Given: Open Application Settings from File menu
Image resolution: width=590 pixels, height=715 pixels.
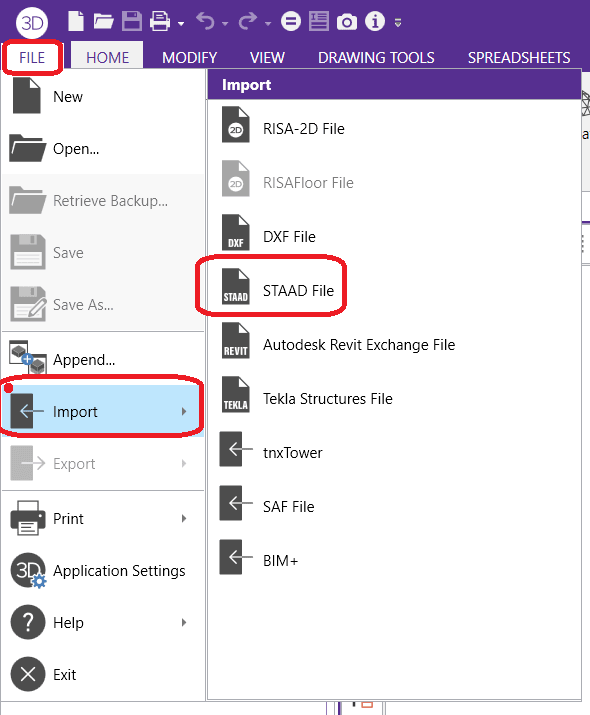Looking at the screenshot, I should (x=103, y=570).
